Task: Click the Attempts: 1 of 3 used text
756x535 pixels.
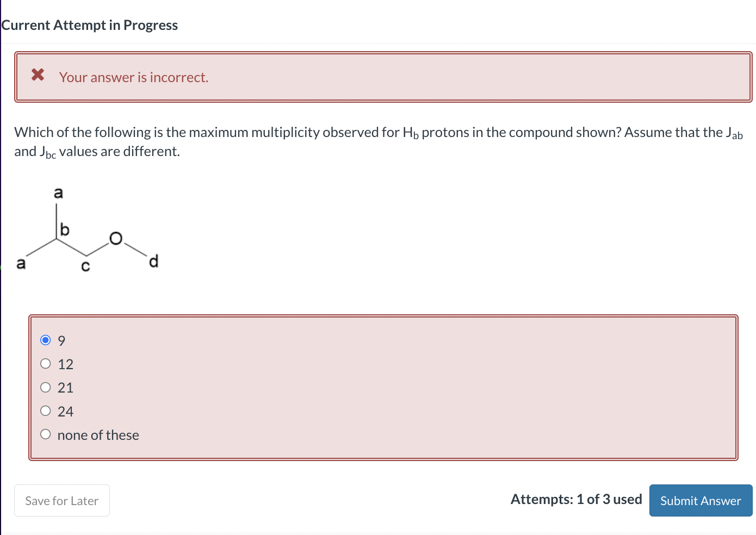Action: 577,499
